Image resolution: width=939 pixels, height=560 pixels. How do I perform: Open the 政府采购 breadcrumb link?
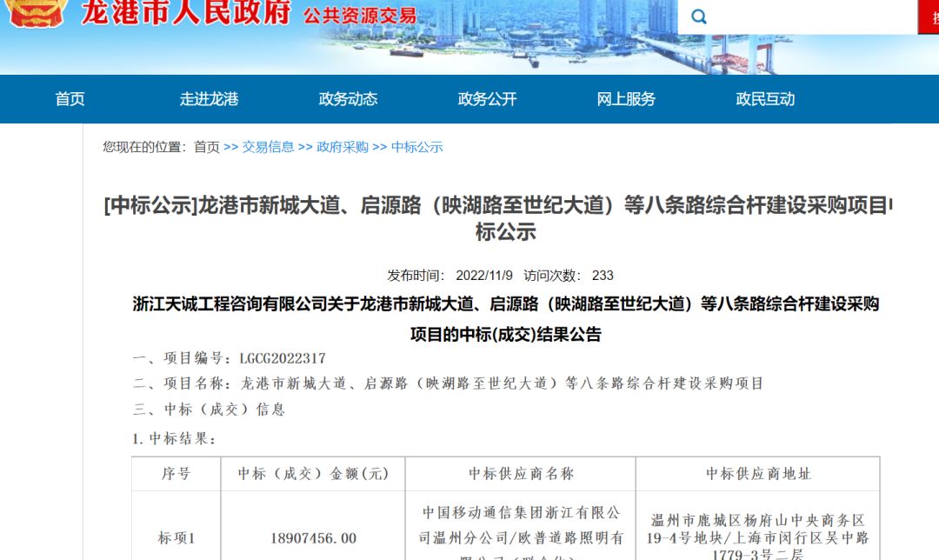[341, 147]
